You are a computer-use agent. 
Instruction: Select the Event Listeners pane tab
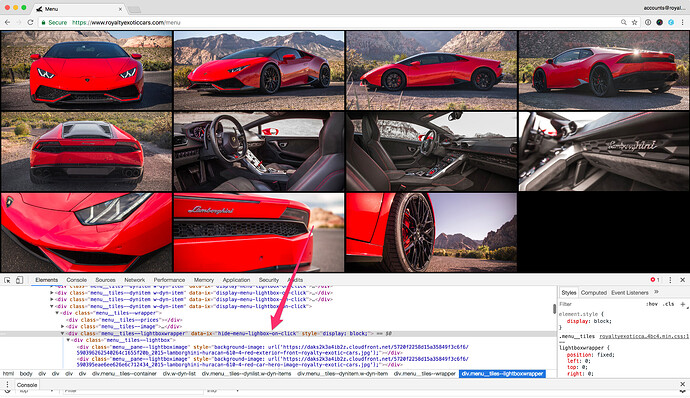[x=630, y=293]
